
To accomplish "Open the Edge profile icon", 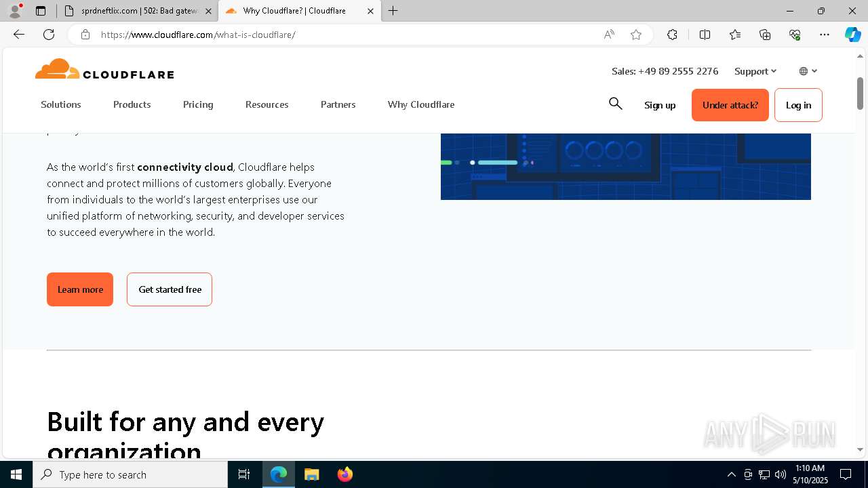I will pyautogui.click(x=15, y=11).
